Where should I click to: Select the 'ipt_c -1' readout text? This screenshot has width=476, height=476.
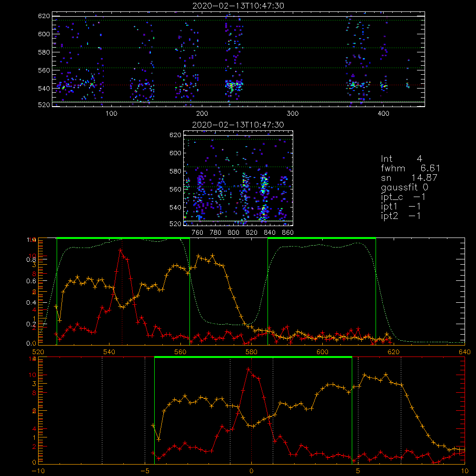point(403,198)
